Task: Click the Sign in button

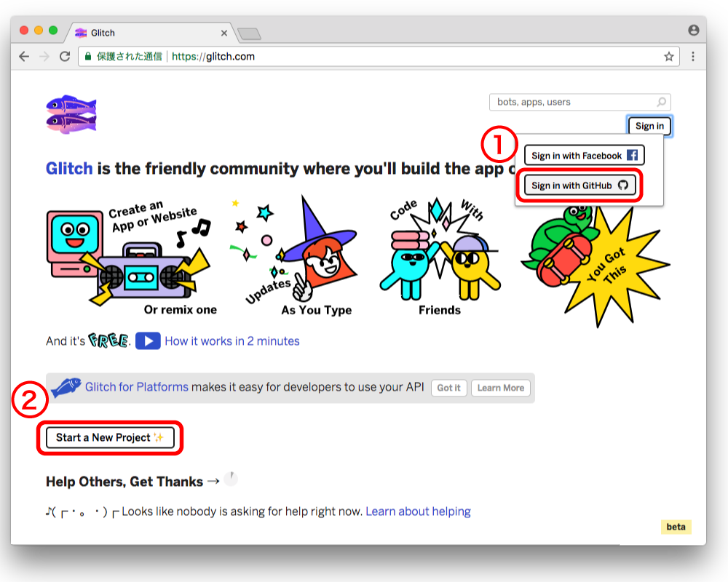Action: pos(649,125)
